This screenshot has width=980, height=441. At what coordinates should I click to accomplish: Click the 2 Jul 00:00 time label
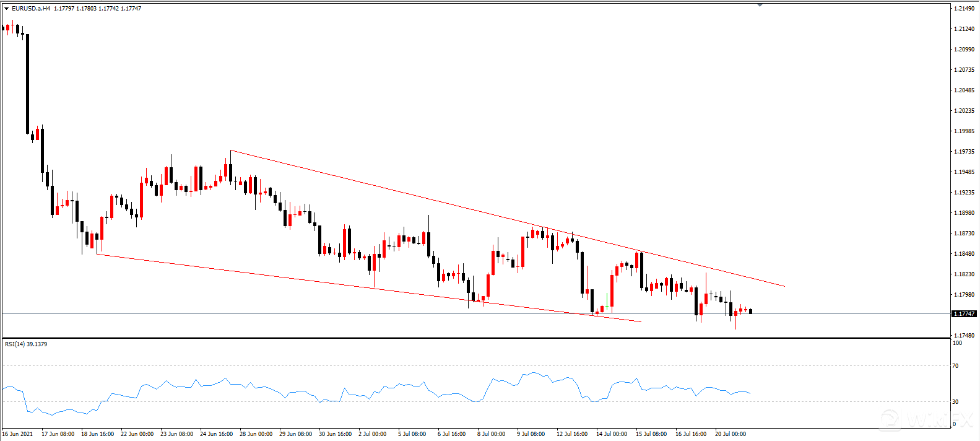click(x=372, y=434)
